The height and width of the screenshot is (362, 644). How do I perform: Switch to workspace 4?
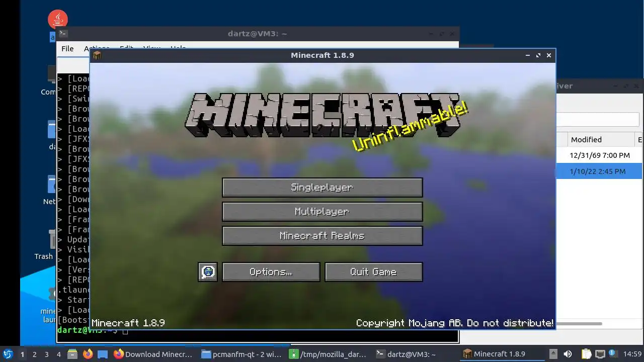click(58, 354)
